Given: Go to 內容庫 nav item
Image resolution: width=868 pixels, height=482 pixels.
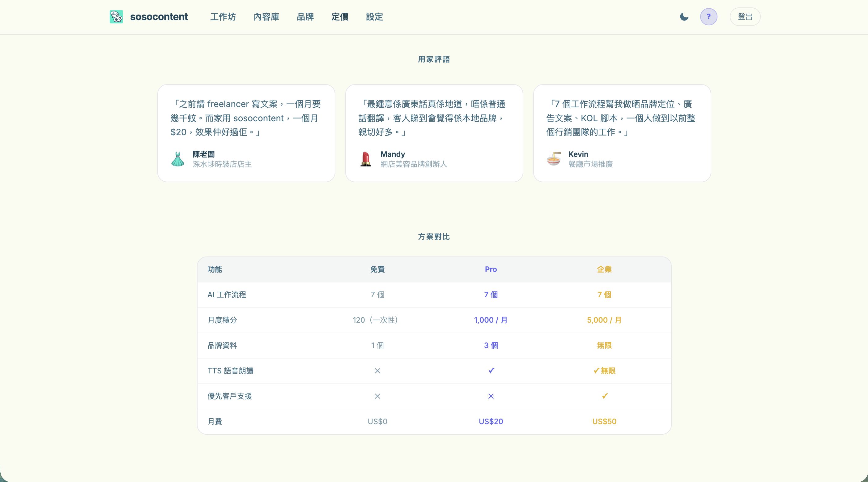Looking at the screenshot, I should pyautogui.click(x=266, y=16).
